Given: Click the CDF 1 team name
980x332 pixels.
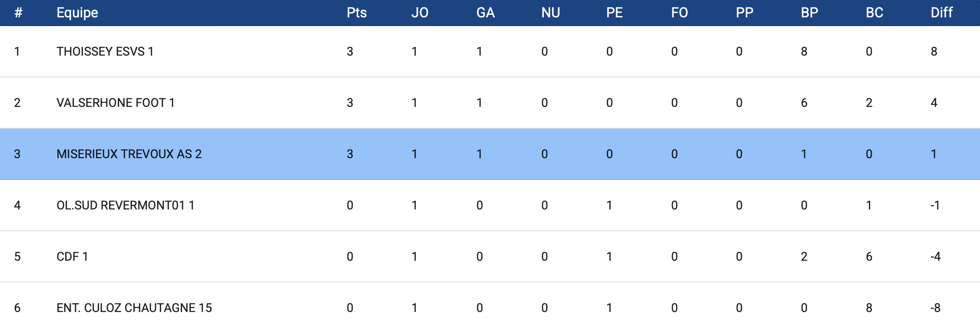Looking at the screenshot, I should pyautogui.click(x=72, y=257).
